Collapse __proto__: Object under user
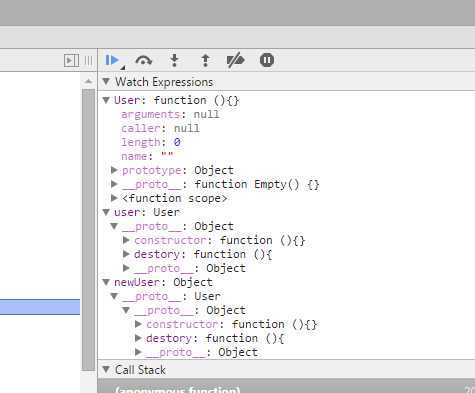Screen dimensions: 475x393 click(114, 226)
